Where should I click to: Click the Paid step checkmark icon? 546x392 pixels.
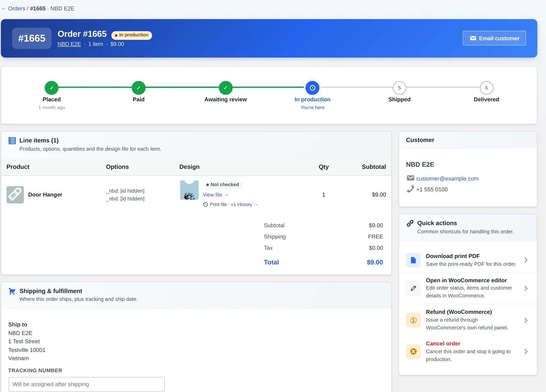(139, 88)
